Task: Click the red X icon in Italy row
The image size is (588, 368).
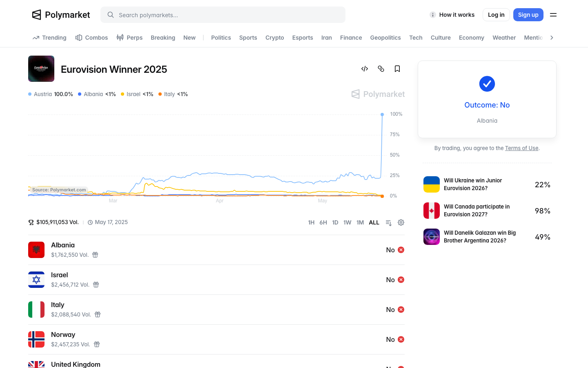Action: pyautogui.click(x=401, y=310)
